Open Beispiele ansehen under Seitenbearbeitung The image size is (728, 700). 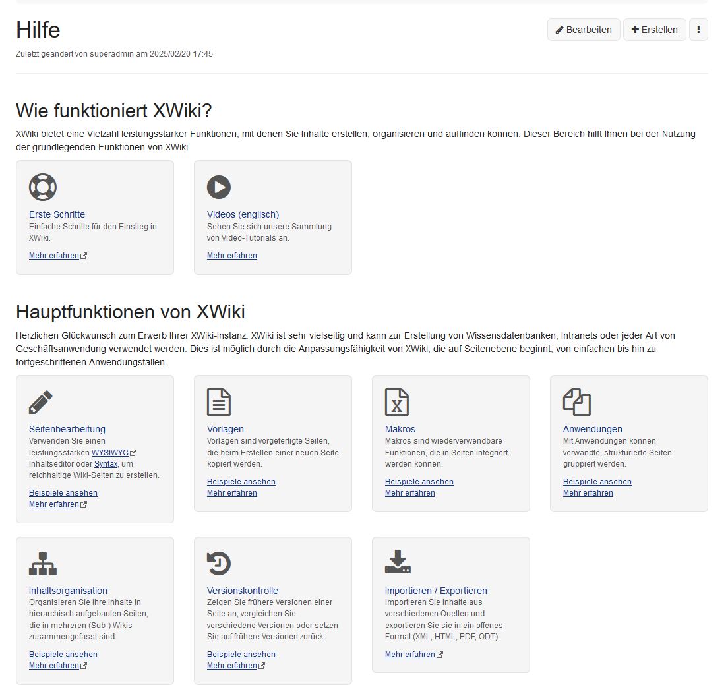pos(63,493)
